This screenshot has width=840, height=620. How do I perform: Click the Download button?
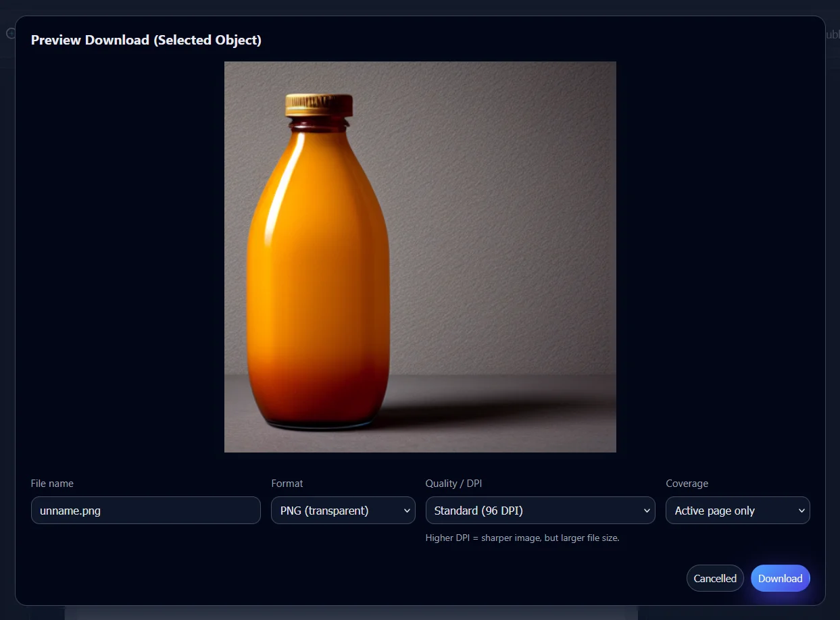780,578
